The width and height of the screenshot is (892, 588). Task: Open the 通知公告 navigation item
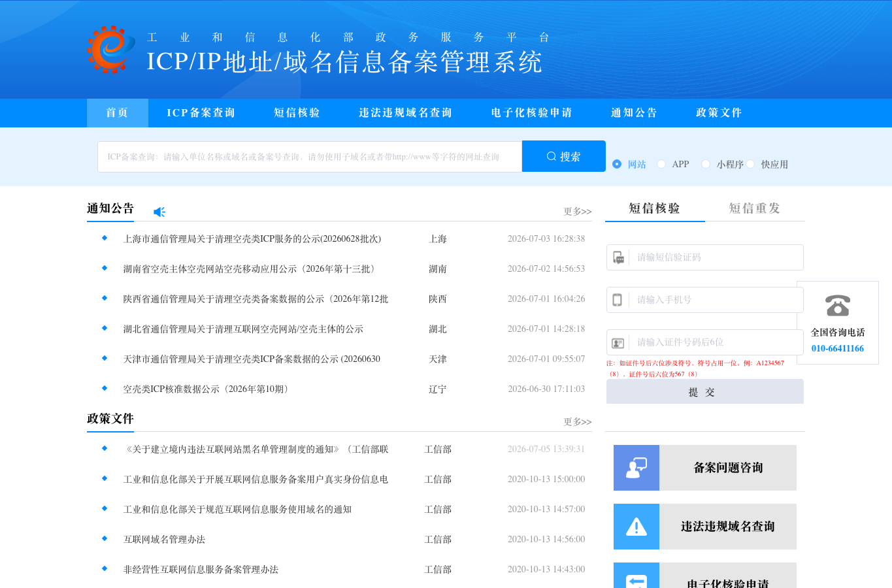pyautogui.click(x=635, y=113)
